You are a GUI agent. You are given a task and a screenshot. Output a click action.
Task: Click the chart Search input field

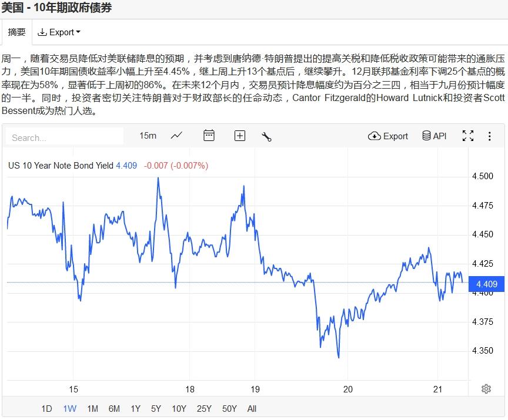pyautogui.click(x=65, y=137)
